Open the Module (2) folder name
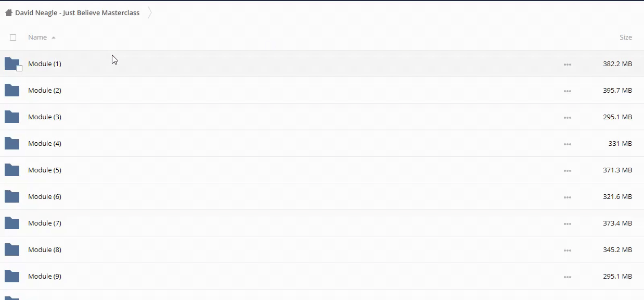 [x=45, y=91]
